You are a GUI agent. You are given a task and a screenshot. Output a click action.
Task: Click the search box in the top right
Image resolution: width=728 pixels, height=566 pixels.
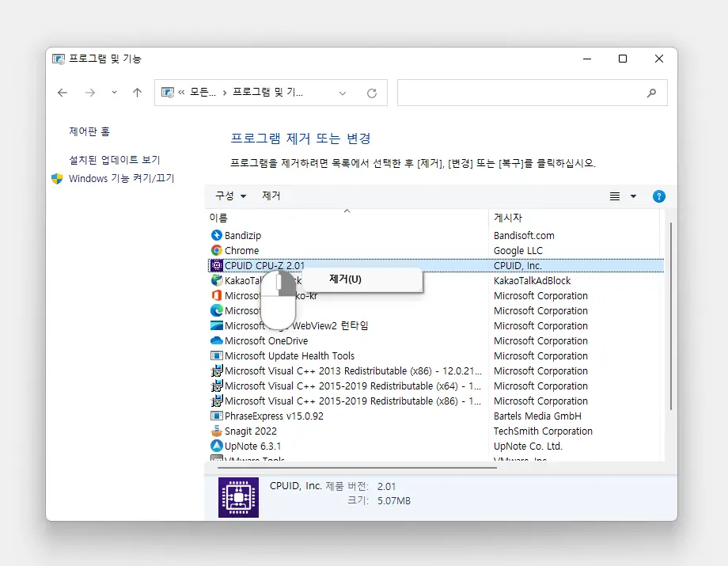[522, 93]
